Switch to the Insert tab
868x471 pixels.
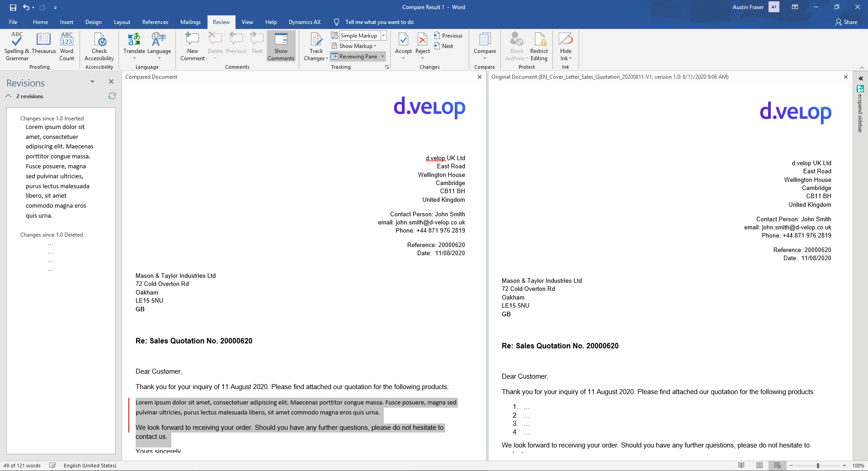point(66,22)
